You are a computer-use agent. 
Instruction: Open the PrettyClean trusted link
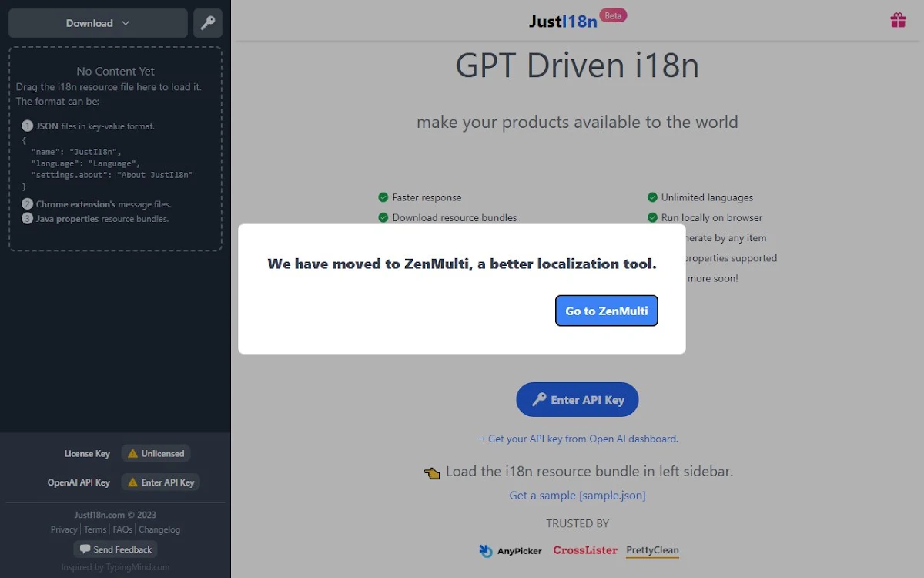652,550
